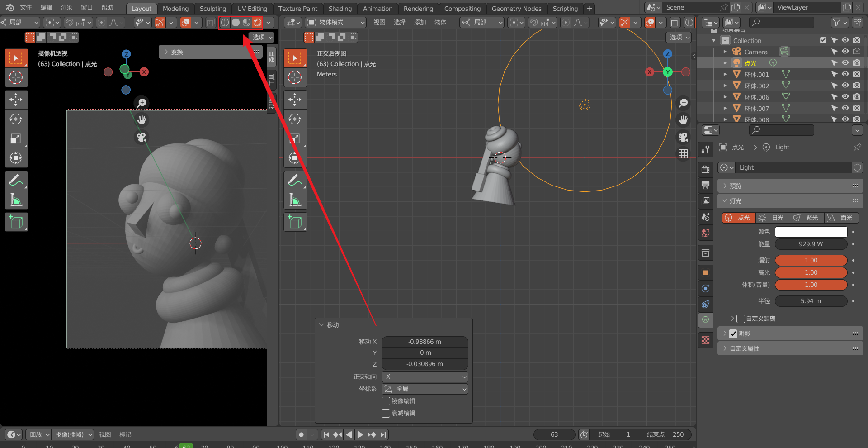The image size is (868, 448).
Task: Select the 面光 light type
Action: 841,218
